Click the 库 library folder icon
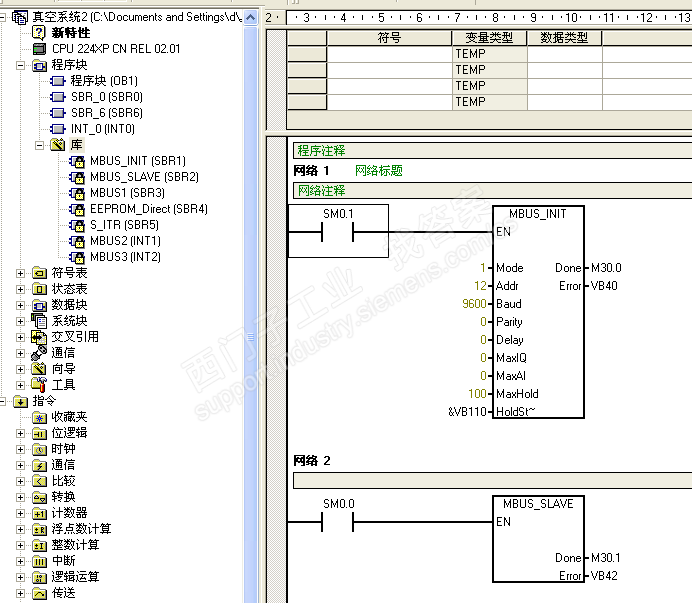Screen dimensions: 692x603 click(58, 145)
